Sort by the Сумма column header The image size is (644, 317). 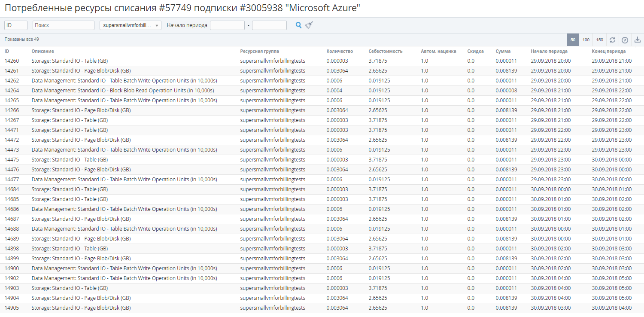tap(503, 51)
